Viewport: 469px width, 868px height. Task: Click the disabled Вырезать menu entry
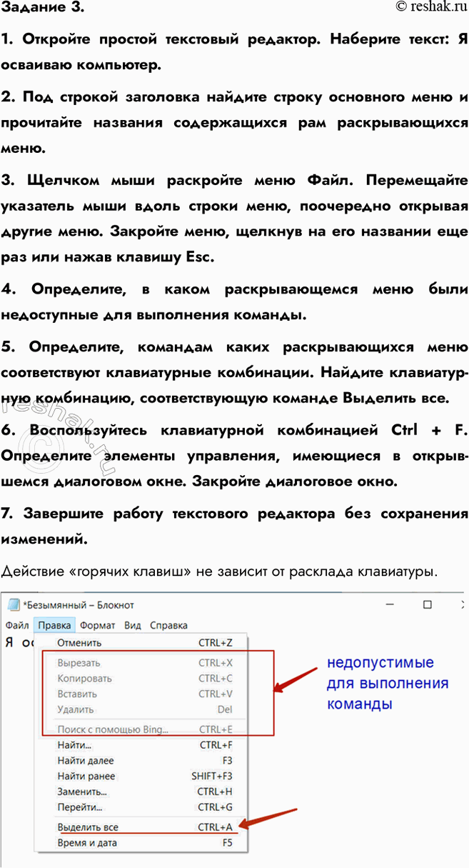(79, 663)
